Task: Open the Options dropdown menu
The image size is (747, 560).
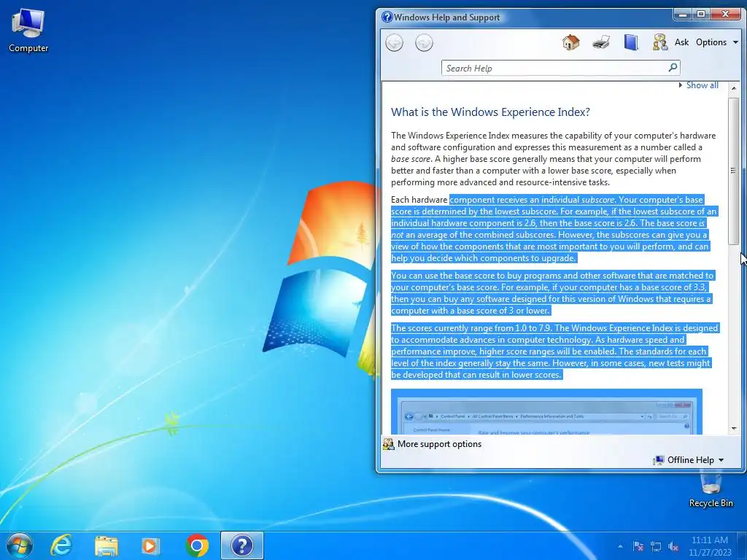Action: [x=717, y=42]
